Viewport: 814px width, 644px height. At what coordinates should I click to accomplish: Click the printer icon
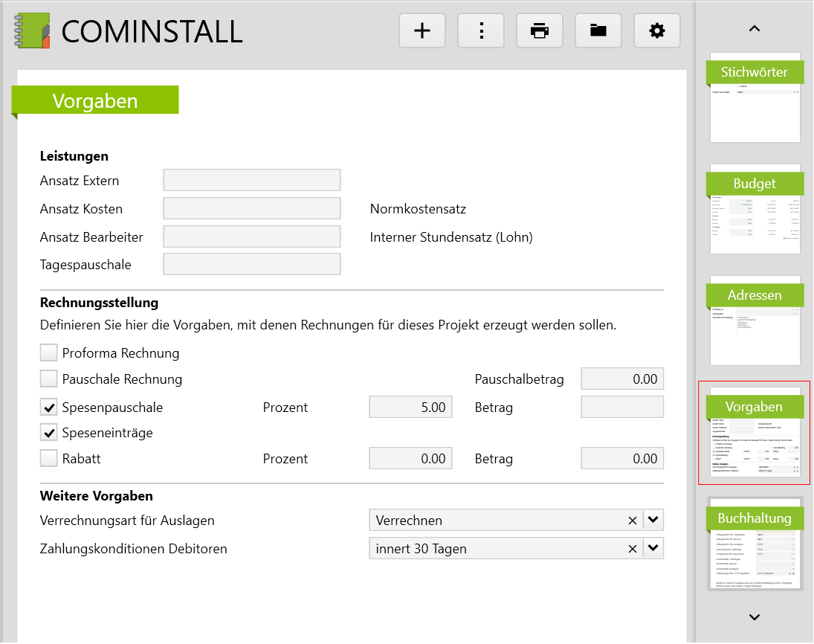540,30
